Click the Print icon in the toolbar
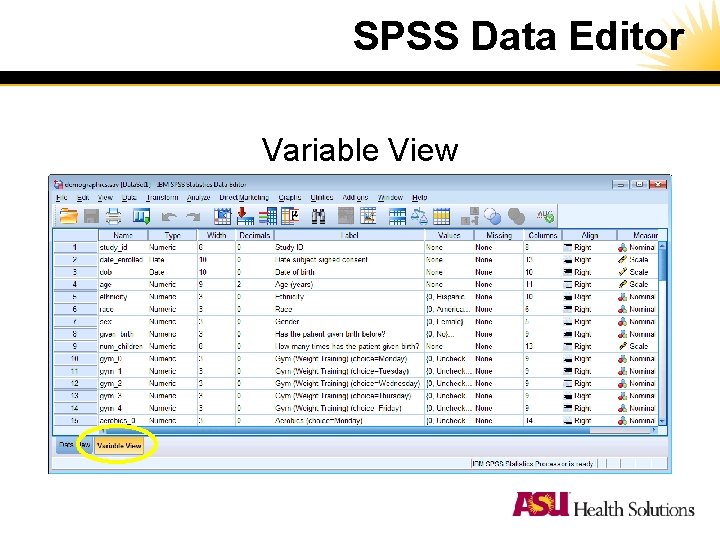Image resolution: width=720 pixels, height=540 pixels. tap(113, 216)
